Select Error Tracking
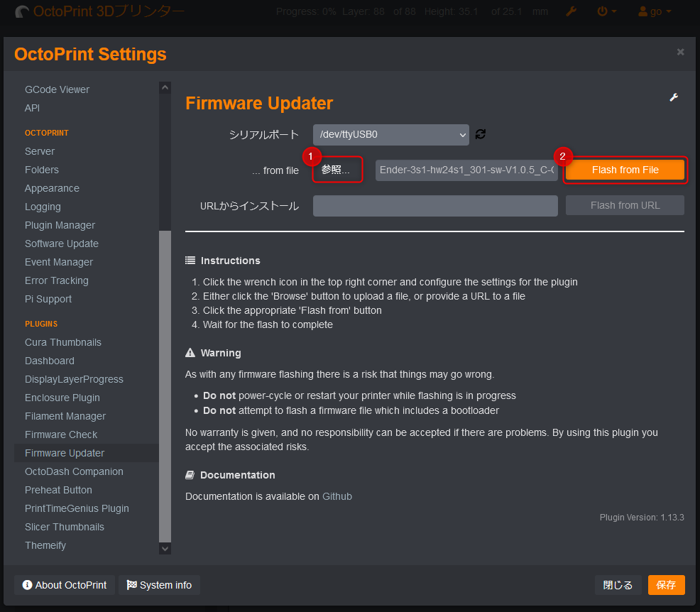Viewport: 700px width, 612px height. [57, 280]
